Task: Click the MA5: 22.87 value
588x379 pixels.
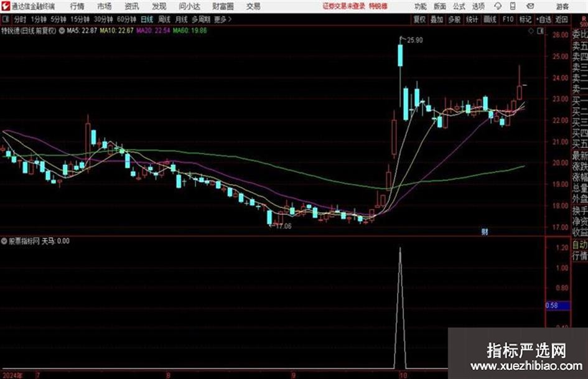Action: coord(82,30)
